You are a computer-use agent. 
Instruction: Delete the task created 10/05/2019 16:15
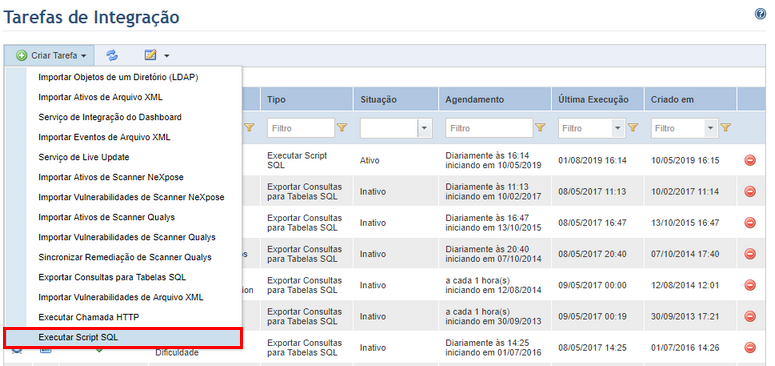tap(750, 160)
